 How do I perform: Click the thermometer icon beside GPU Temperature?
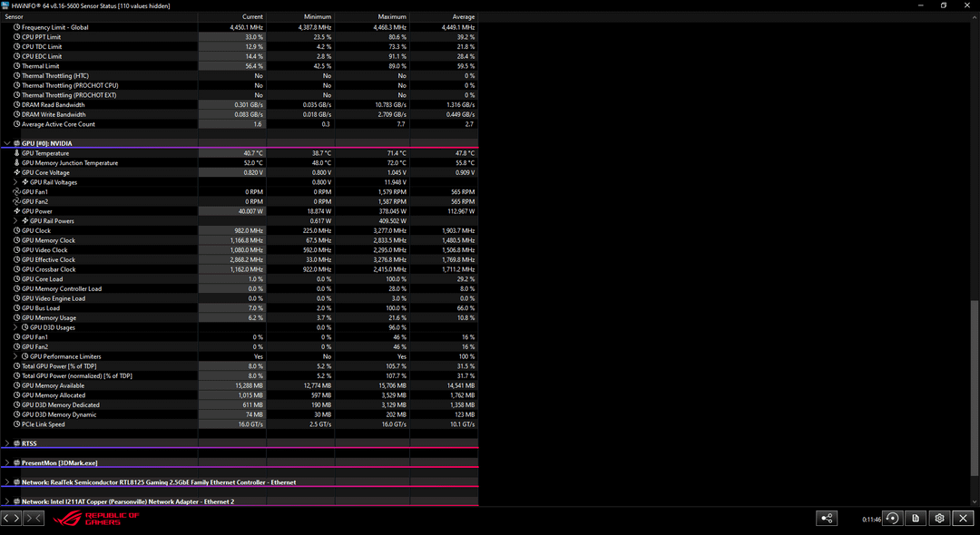(17, 153)
